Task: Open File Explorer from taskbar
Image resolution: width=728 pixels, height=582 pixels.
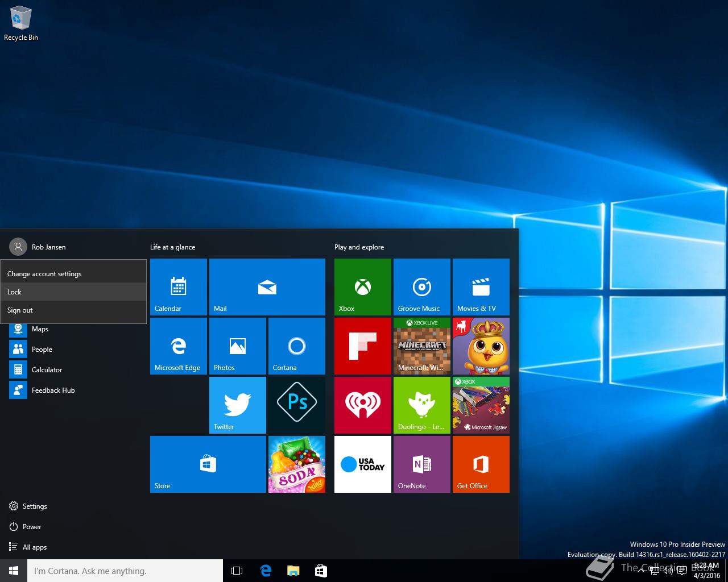Action: [293, 571]
